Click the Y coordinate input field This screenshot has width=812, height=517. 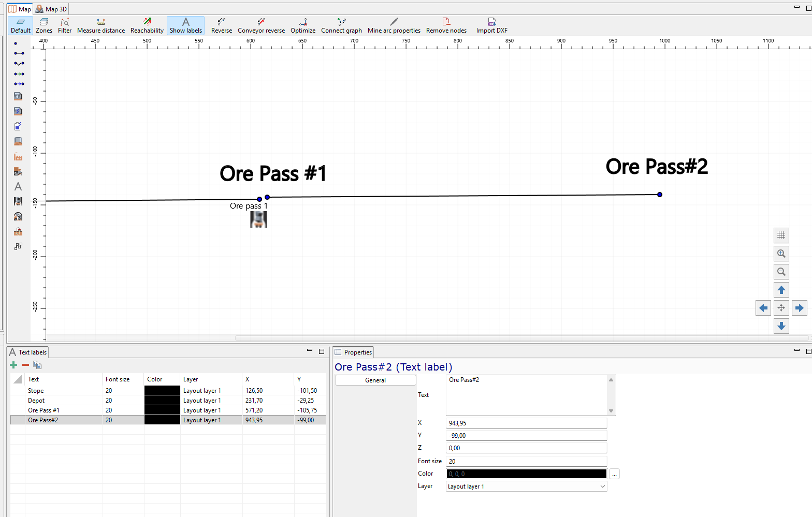coord(526,436)
